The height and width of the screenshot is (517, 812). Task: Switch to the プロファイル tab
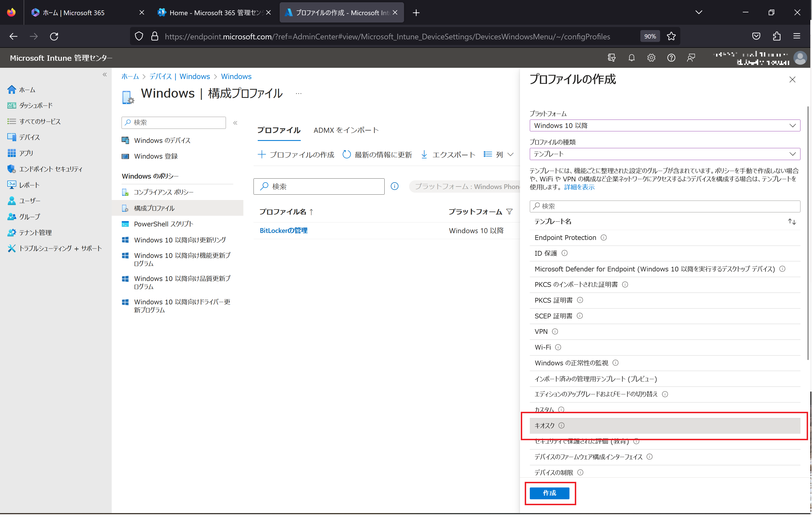pos(279,130)
